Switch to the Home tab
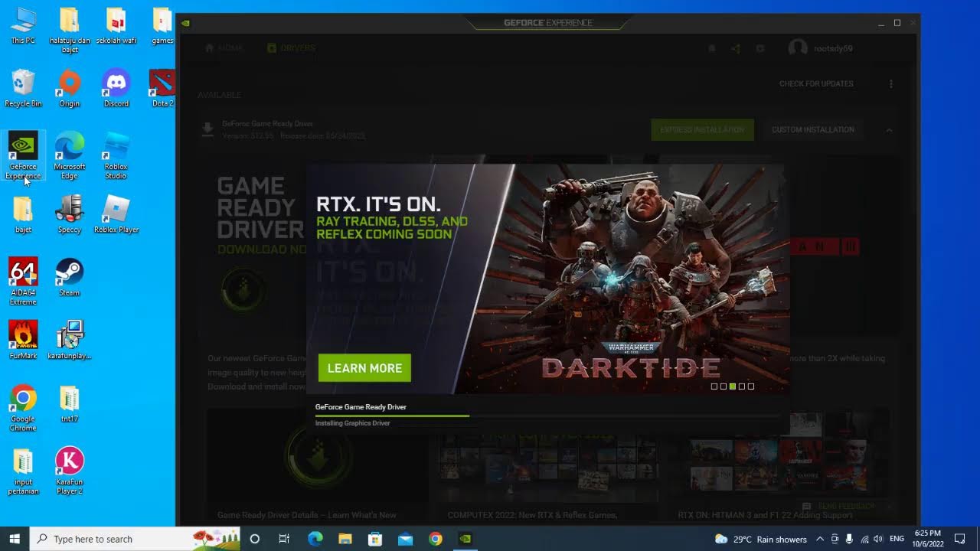This screenshot has height=551, width=980. 224,48
